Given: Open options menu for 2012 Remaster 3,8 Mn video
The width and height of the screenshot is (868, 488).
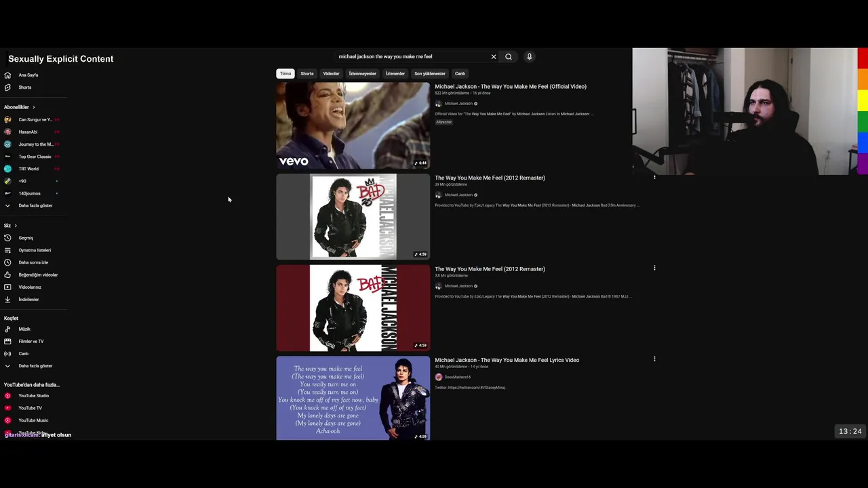Looking at the screenshot, I should click(x=654, y=268).
